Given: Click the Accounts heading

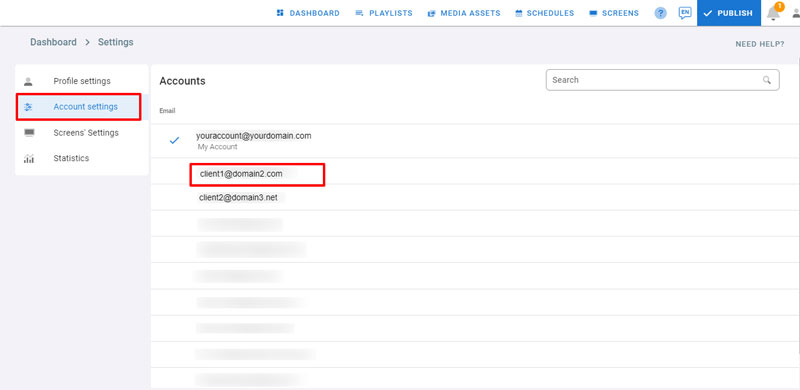Looking at the screenshot, I should tap(182, 81).
